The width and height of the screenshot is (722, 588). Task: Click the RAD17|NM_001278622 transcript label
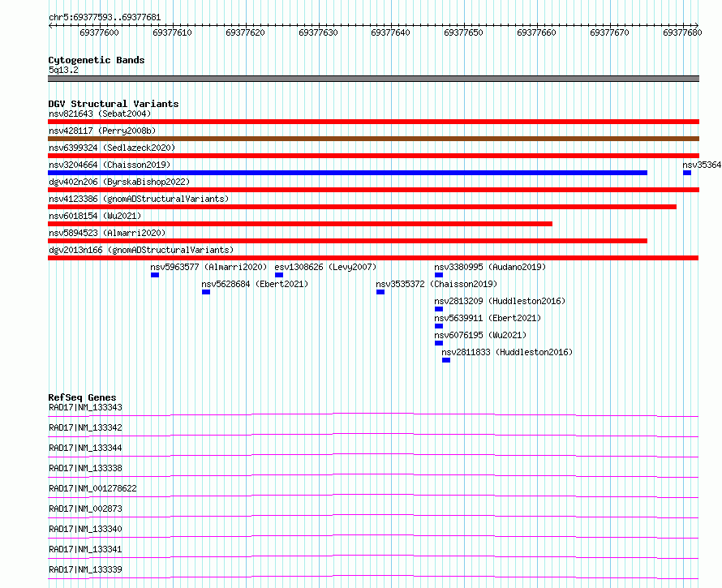coord(93,488)
